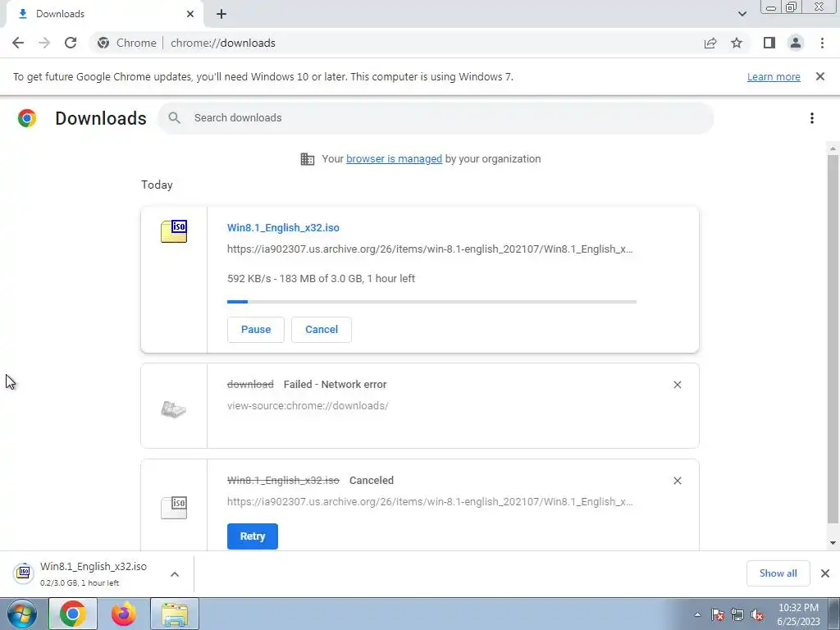This screenshot has height=630, width=840.
Task: Click the Chrome taskbar icon
Action: coord(73,614)
